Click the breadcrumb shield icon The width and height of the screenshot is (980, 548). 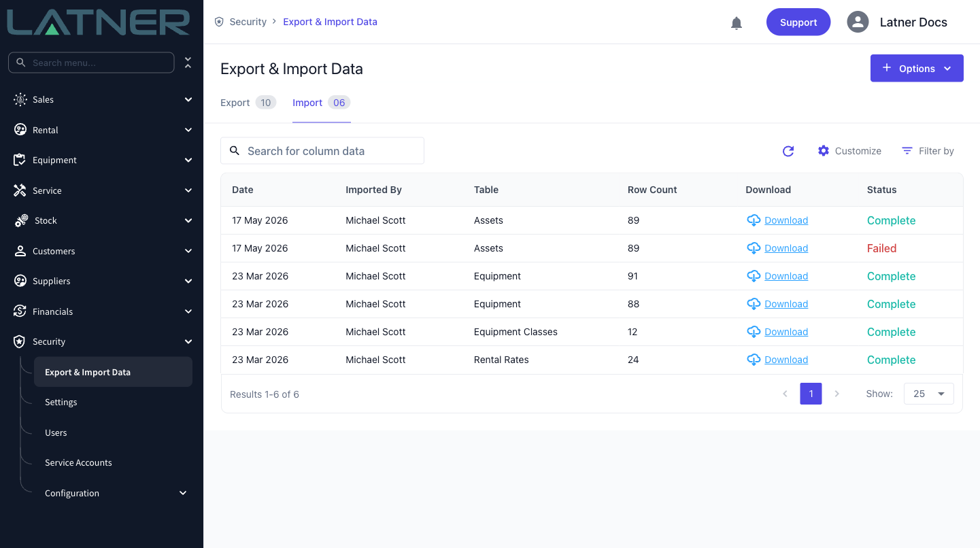(x=219, y=22)
